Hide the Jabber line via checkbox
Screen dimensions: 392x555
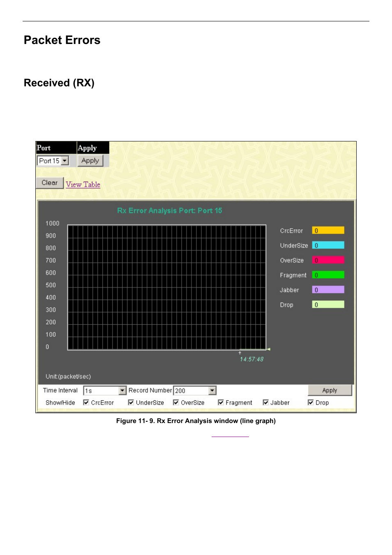(x=266, y=402)
